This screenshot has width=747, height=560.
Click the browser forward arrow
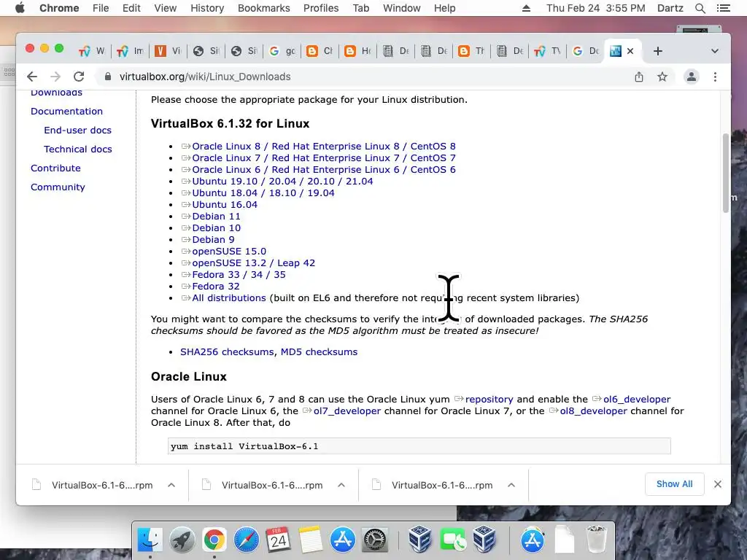pyautogui.click(x=55, y=77)
